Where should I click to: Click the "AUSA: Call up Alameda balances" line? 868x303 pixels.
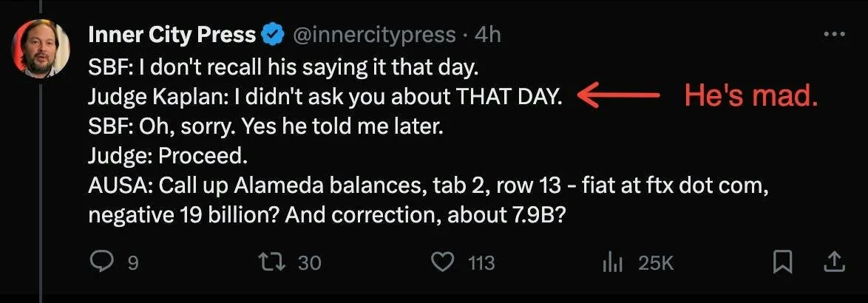pyautogui.click(x=429, y=185)
